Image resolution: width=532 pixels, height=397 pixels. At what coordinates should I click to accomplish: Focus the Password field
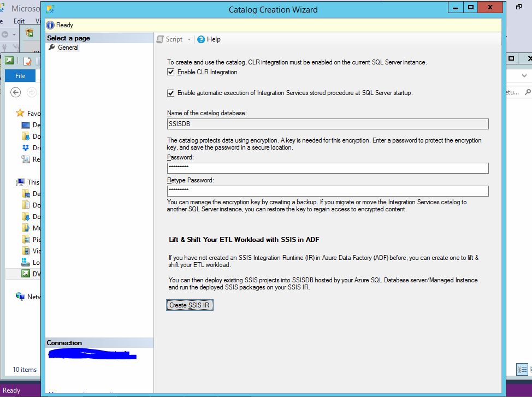click(x=328, y=168)
